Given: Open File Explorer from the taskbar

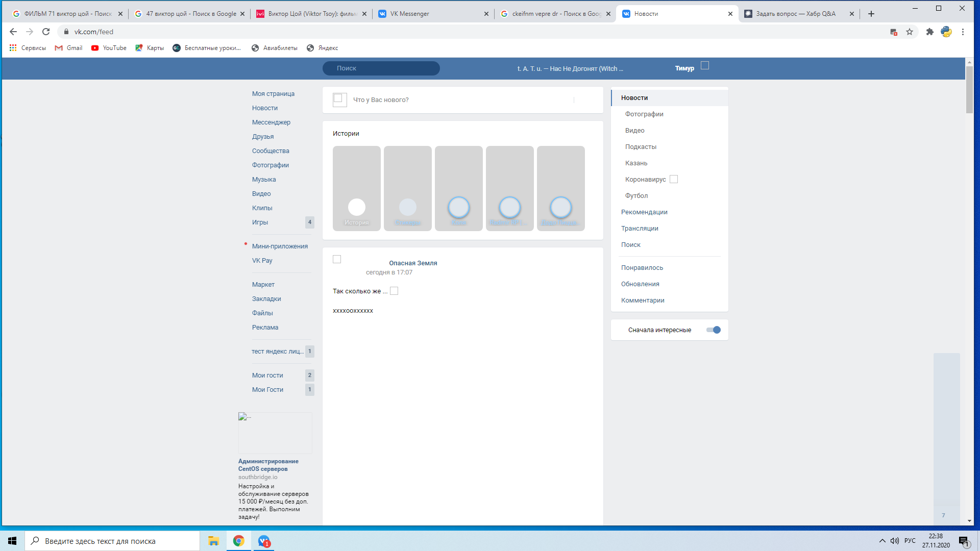Looking at the screenshot, I should point(213,541).
